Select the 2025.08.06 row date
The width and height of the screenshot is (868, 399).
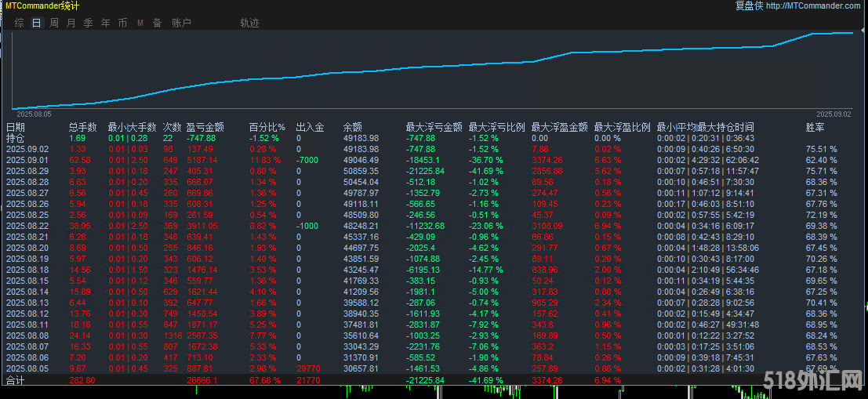(x=27, y=357)
